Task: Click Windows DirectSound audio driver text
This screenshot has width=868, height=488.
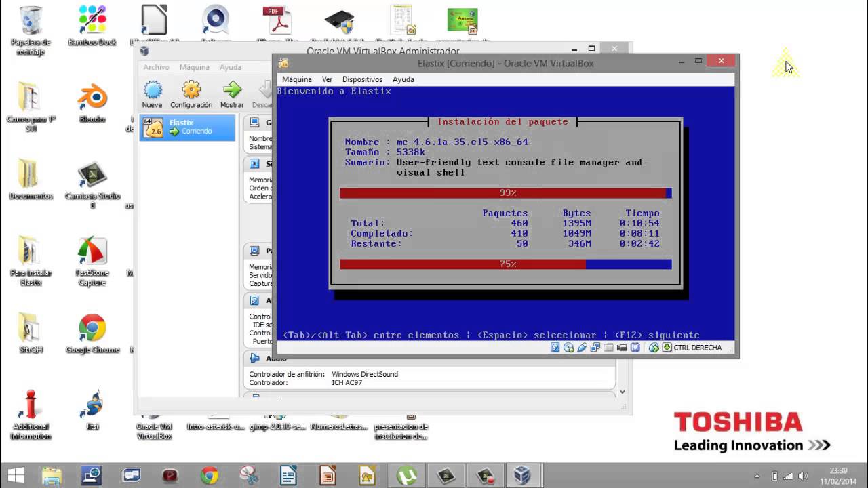Action: pos(365,374)
